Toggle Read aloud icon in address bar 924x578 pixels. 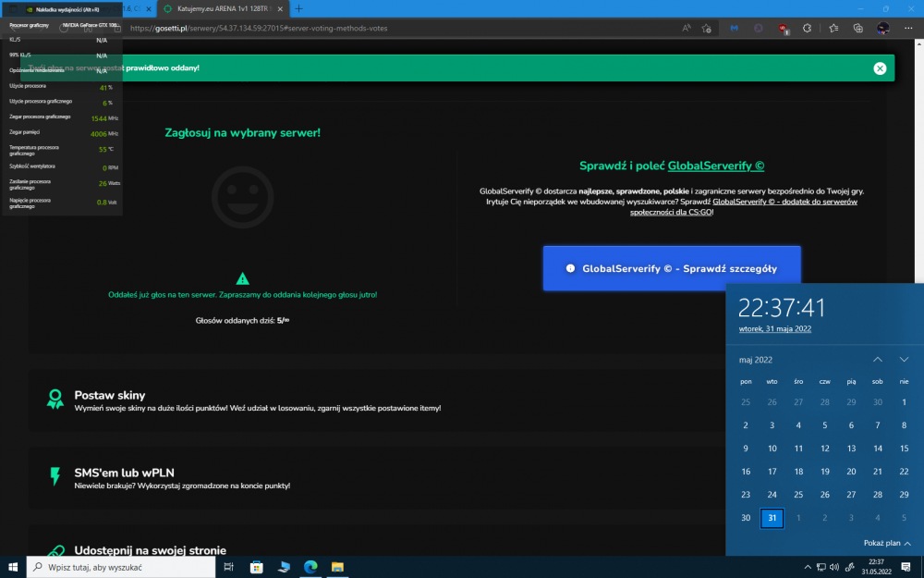687,28
